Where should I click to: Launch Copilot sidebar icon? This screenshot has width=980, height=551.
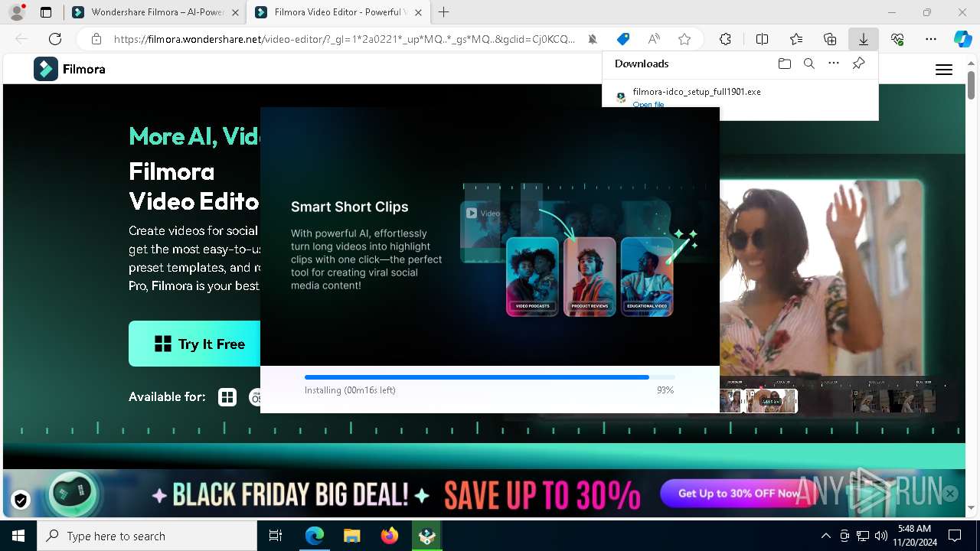pos(962,39)
